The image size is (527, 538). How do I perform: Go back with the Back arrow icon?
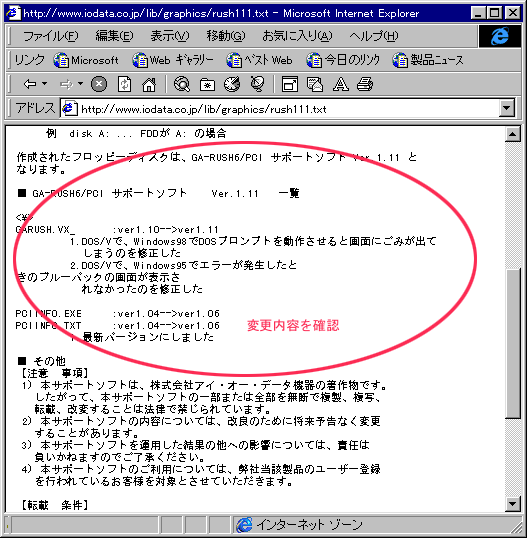(x=30, y=84)
